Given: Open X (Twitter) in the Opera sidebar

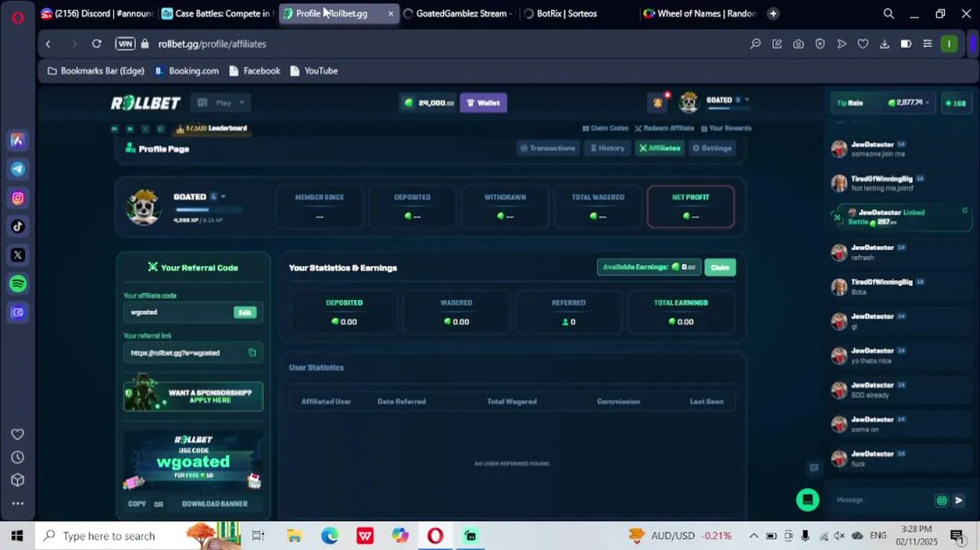Looking at the screenshot, I should 18,255.
